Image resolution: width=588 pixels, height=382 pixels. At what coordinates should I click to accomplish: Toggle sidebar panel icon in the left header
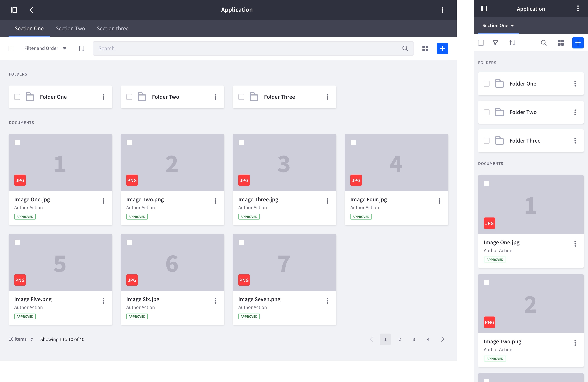click(14, 10)
